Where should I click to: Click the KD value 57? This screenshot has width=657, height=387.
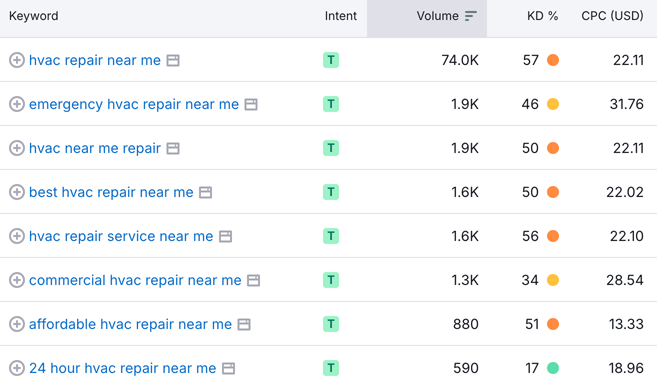pos(530,60)
